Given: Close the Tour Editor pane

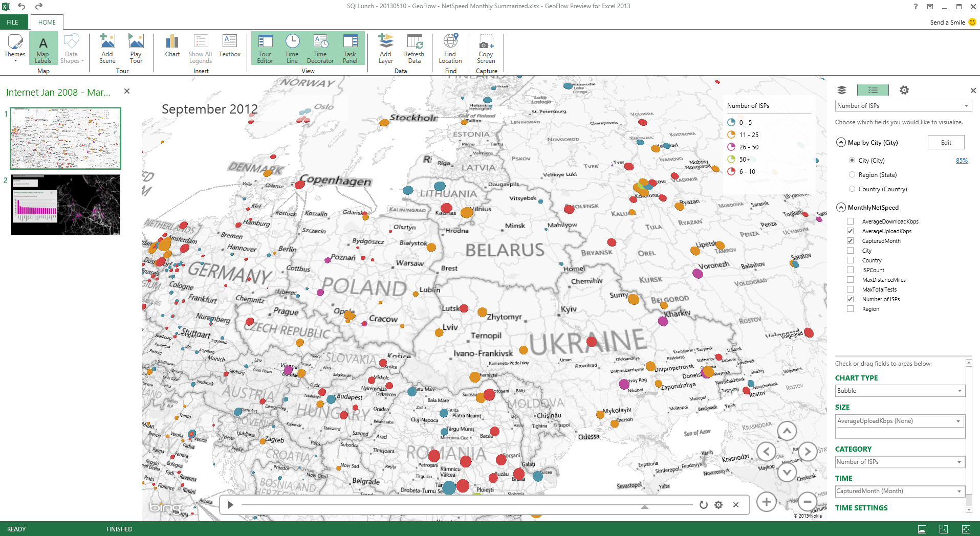Looking at the screenshot, I should [127, 91].
